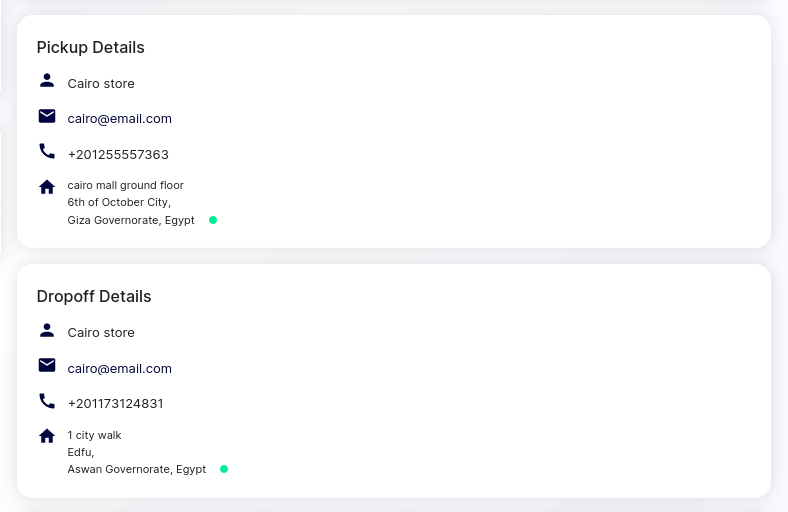
Task: Click the dropoff contact person icon
Action: (x=47, y=330)
